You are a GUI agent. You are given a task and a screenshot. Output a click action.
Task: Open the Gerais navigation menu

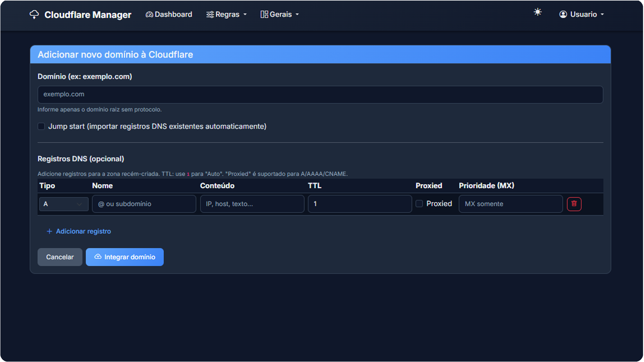281,14
